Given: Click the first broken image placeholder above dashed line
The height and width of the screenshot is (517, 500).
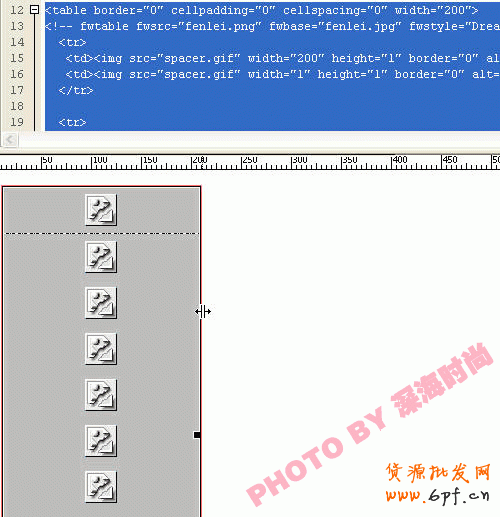Looking at the screenshot, I should tap(101, 210).
